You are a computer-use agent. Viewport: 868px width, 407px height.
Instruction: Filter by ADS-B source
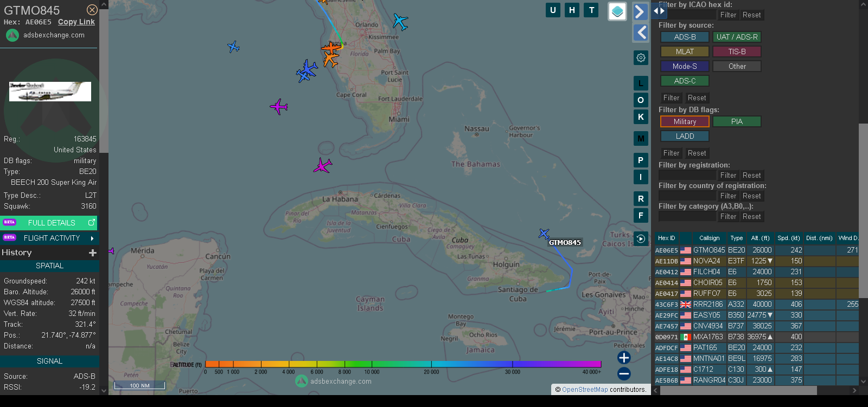[x=685, y=37]
